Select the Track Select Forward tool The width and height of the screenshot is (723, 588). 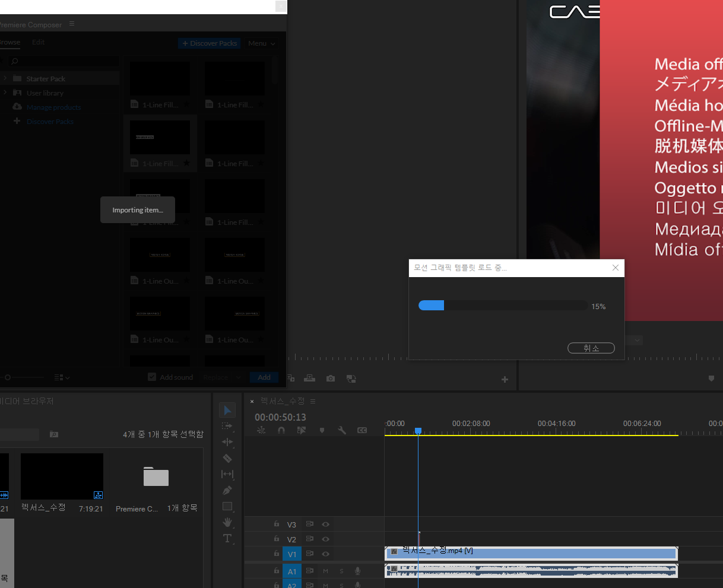coord(227,426)
